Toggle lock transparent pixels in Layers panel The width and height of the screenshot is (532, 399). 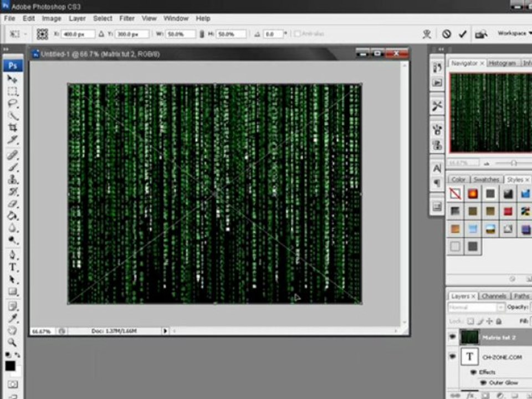[x=470, y=321]
